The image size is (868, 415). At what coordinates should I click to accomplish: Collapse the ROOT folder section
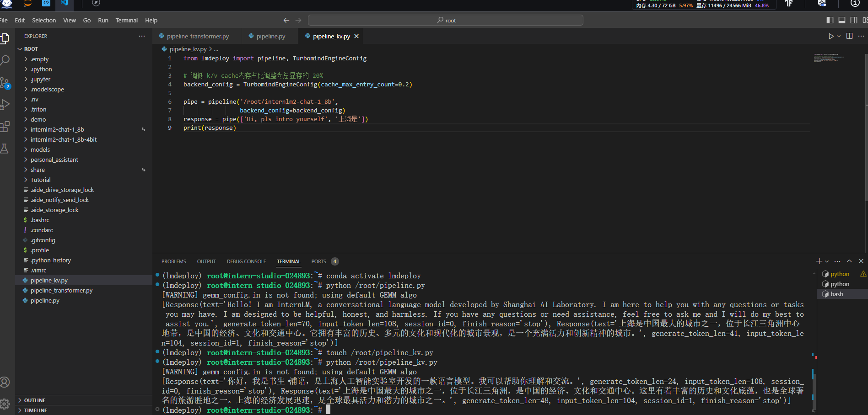tap(84, 49)
